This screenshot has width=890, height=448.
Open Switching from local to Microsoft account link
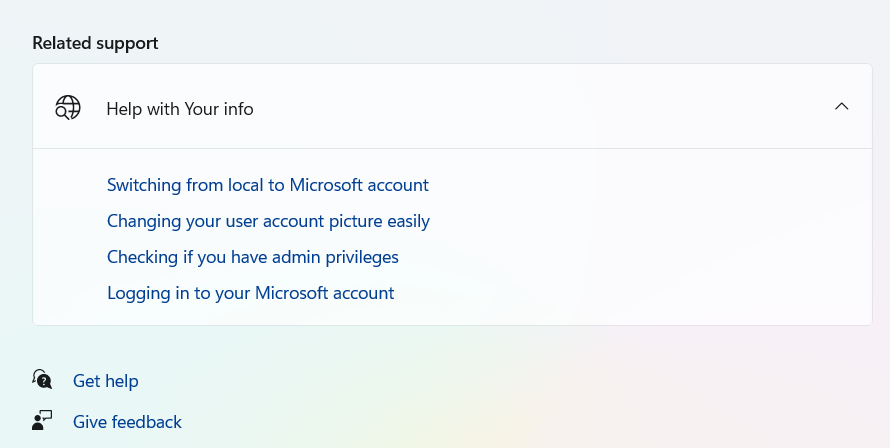[268, 185]
